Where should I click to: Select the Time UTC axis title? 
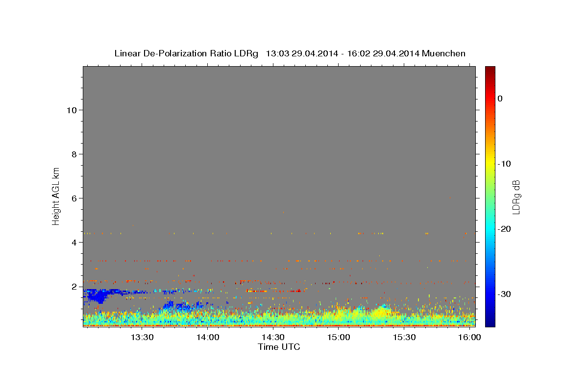click(x=279, y=347)
